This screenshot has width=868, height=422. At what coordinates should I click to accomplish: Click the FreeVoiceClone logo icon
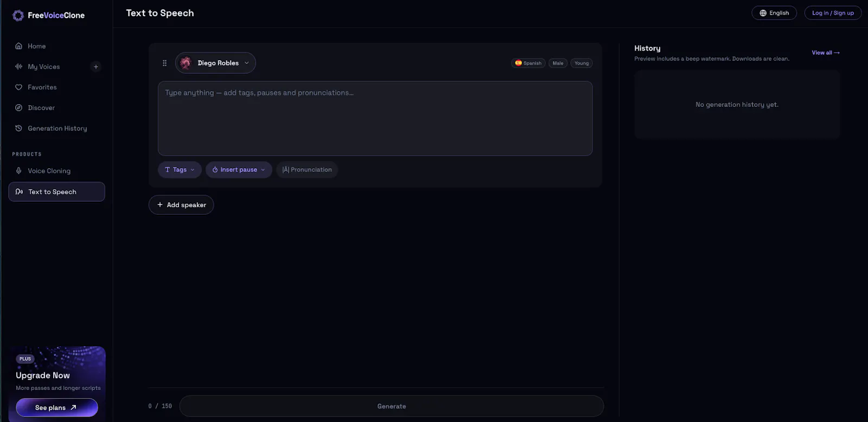(x=18, y=15)
